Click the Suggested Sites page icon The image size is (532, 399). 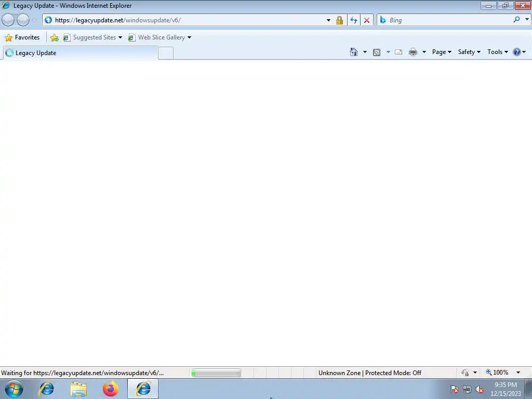click(x=66, y=37)
